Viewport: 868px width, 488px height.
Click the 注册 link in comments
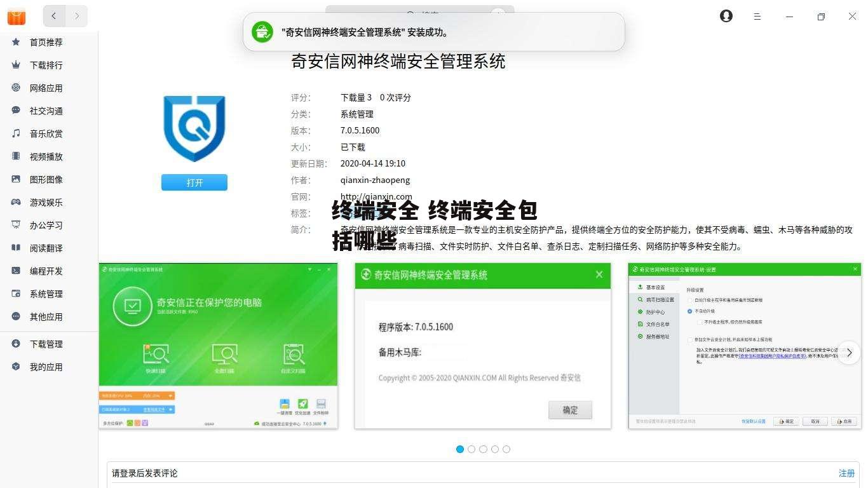pyautogui.click(x=846, y=473)
